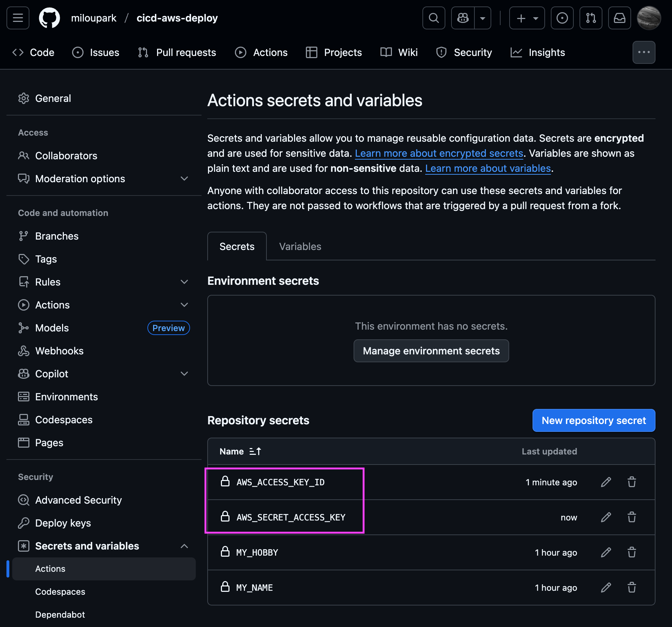
Task: Switch to the Variables tab
Action: [x=300, y=246]
